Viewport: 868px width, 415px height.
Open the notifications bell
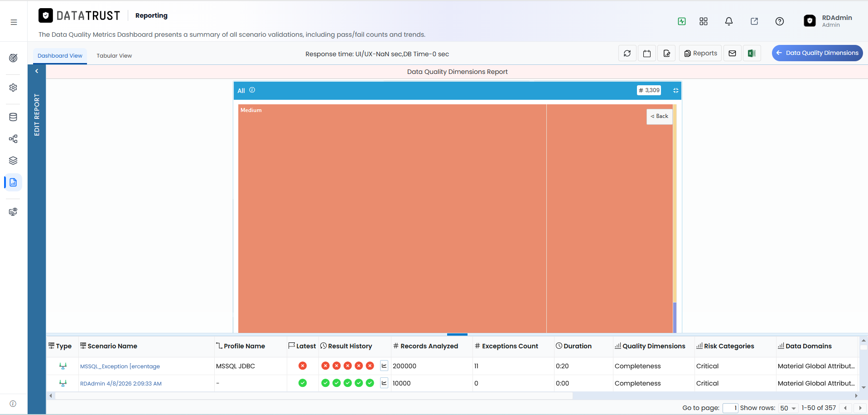[728, 21]
